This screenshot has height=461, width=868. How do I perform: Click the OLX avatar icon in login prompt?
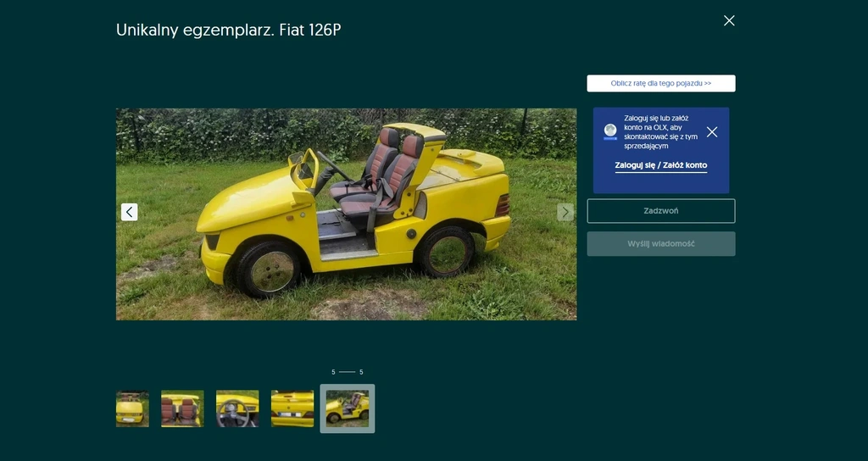click(610, 131)
